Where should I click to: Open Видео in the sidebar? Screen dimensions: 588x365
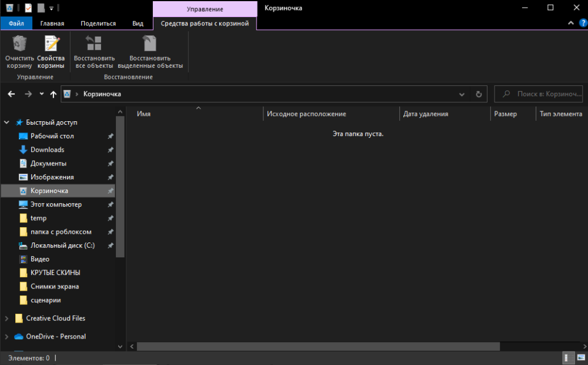[40, 259]
